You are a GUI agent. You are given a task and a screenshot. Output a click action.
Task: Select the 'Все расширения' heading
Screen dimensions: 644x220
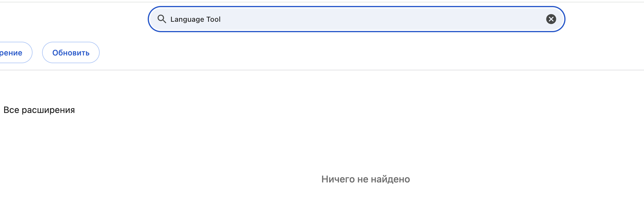coord(39,110)
